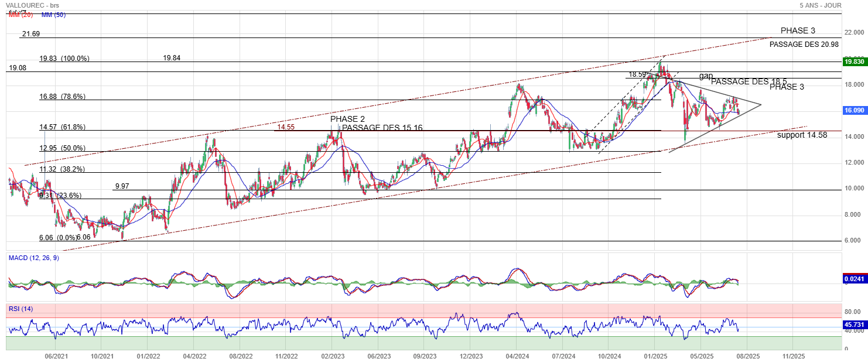Click the 9.31 (23.6%) Fibonacci label
This screenshot has height=362, width=868.
[x=60, y=196]
